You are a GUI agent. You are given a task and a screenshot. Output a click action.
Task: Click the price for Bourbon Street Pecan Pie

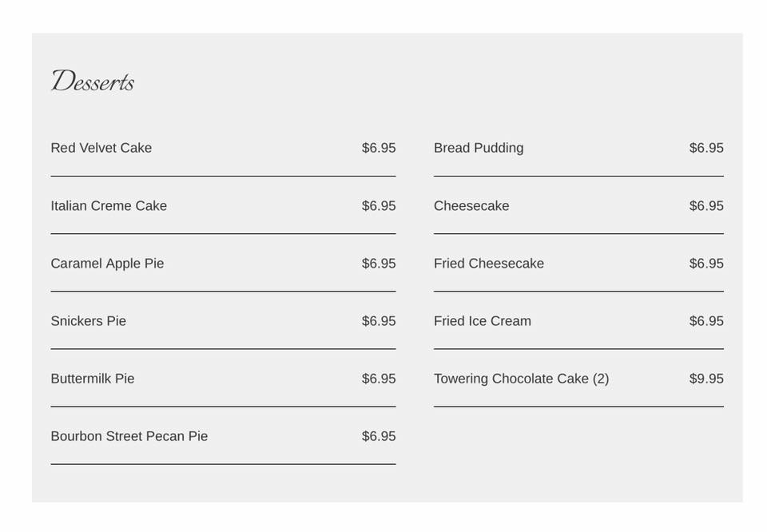click(379, 436)
